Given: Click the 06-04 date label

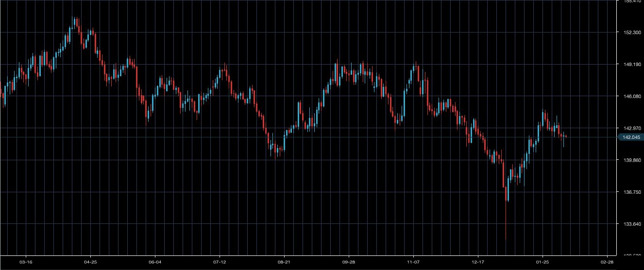Looking at the screenshot, I should coord(155,262).
